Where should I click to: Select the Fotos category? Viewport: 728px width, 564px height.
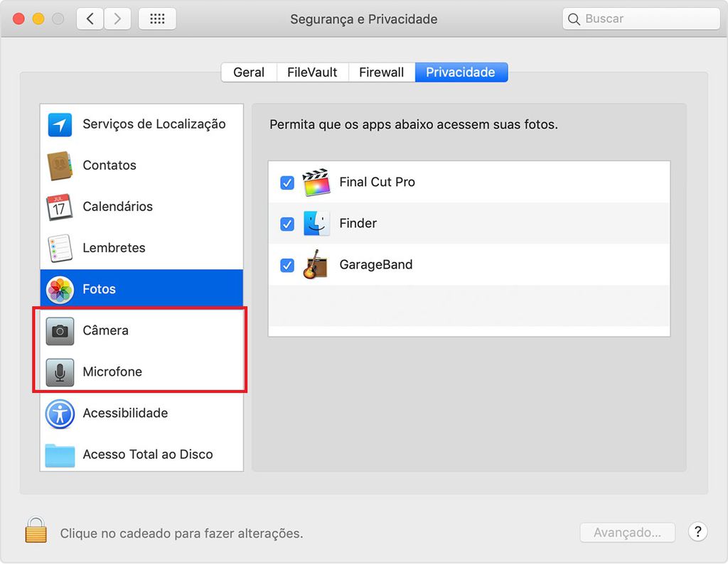point(99,289)
